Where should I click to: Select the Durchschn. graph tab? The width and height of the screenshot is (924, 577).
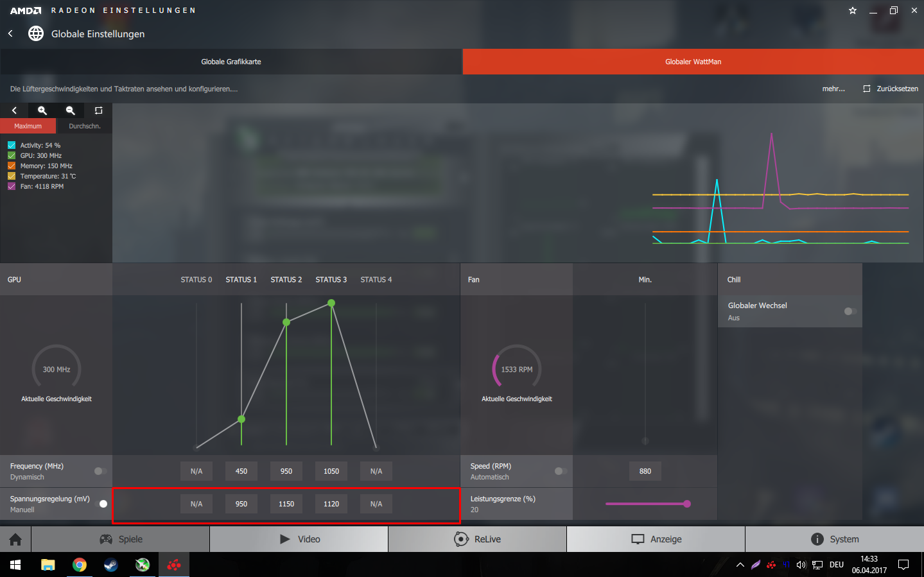point(84,126)
